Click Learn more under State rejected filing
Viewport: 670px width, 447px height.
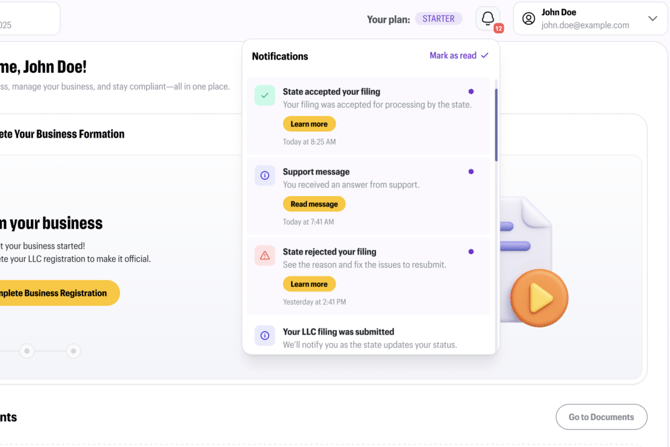tap(309, 284)
